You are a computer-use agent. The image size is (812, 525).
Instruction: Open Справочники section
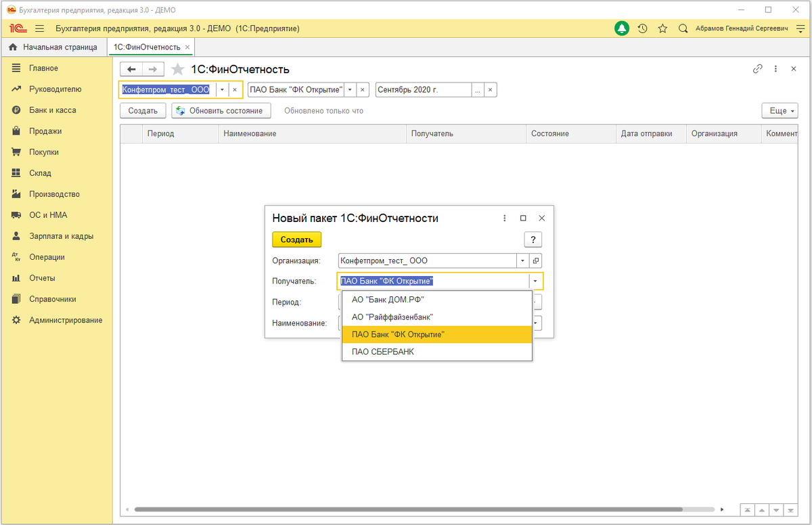point(56,299)
